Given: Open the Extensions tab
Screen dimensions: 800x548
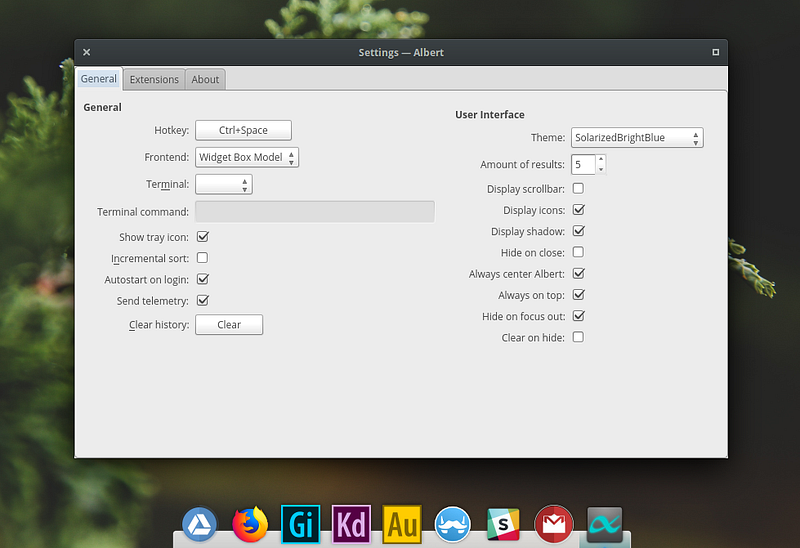Looking at the screenshot, I should [154, 80].
